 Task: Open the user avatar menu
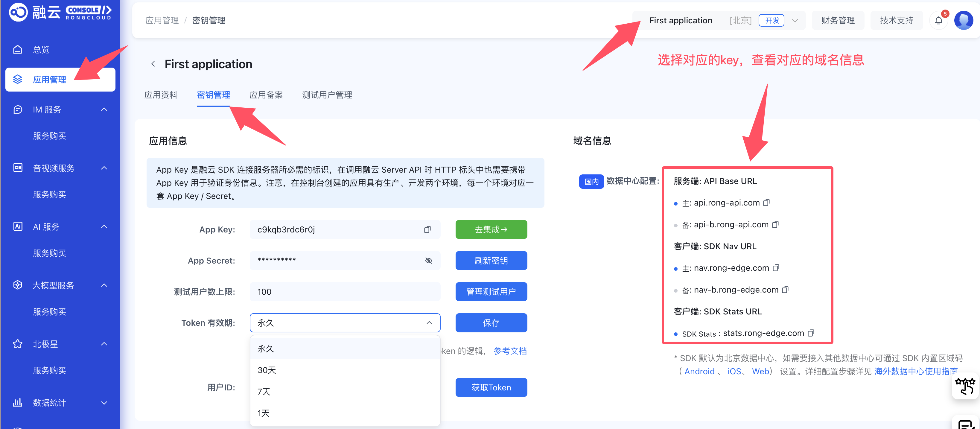[x=964, y=21]
